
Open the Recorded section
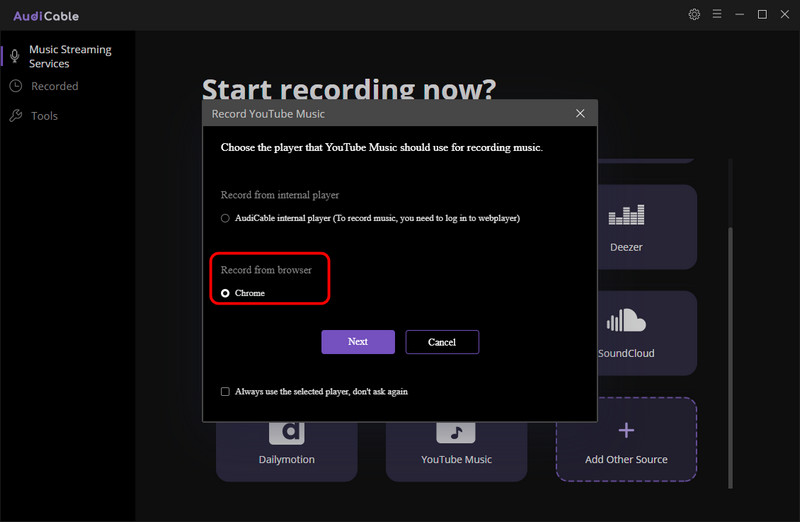(55, 86)
